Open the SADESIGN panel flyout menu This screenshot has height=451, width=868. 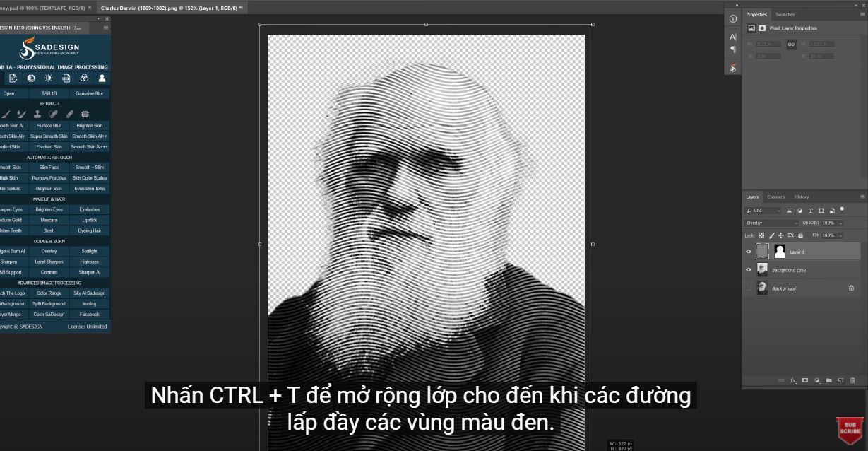tap(106, 28)
